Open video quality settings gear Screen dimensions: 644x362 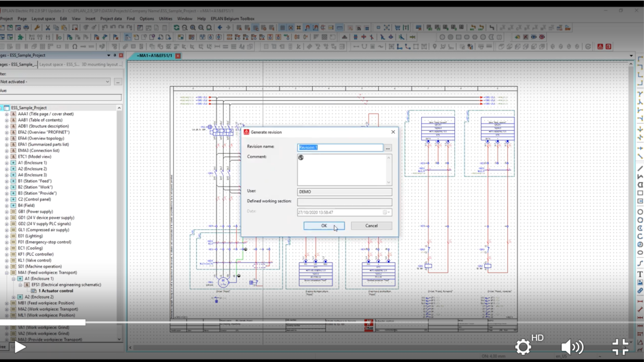point(523,347)
